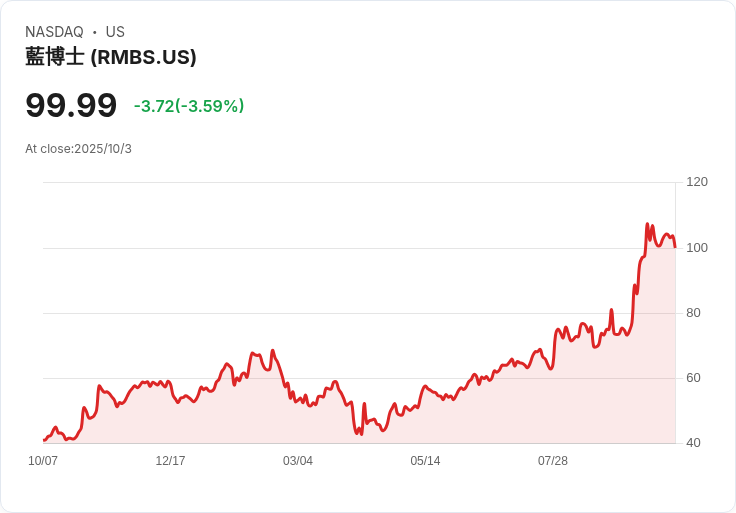736x513 pixels.
Task: Click the 120 y-axis label
Action: [696, 182]
